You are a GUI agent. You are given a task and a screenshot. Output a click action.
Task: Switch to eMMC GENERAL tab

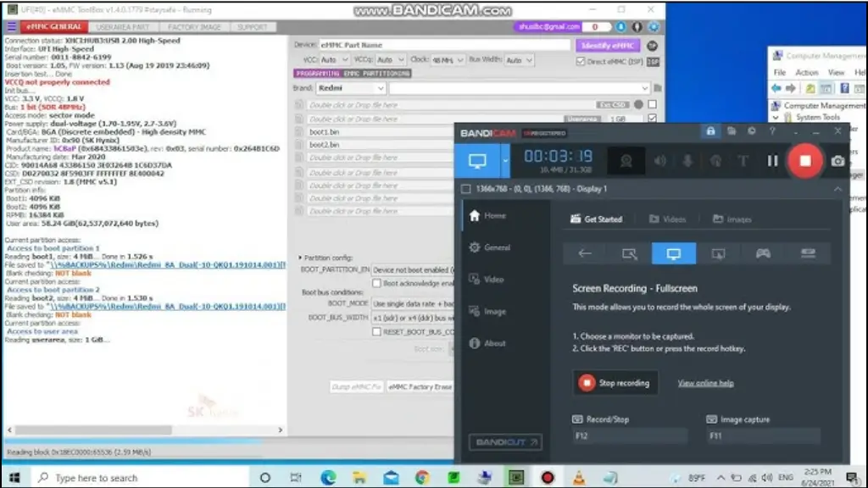53,26
